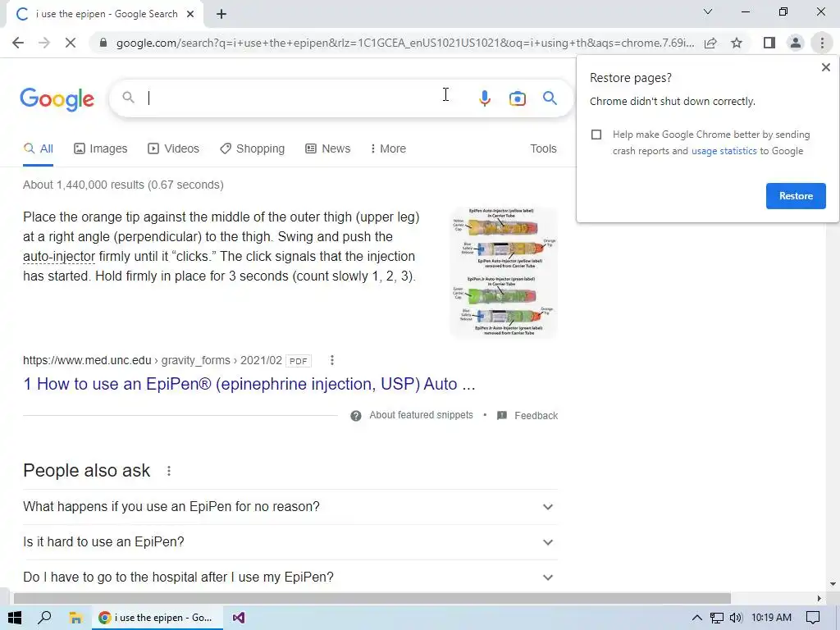Screen dimensions: 840x630
Task: Click the vertical scrollbar down arrow
Action: (x=833, y=584)
